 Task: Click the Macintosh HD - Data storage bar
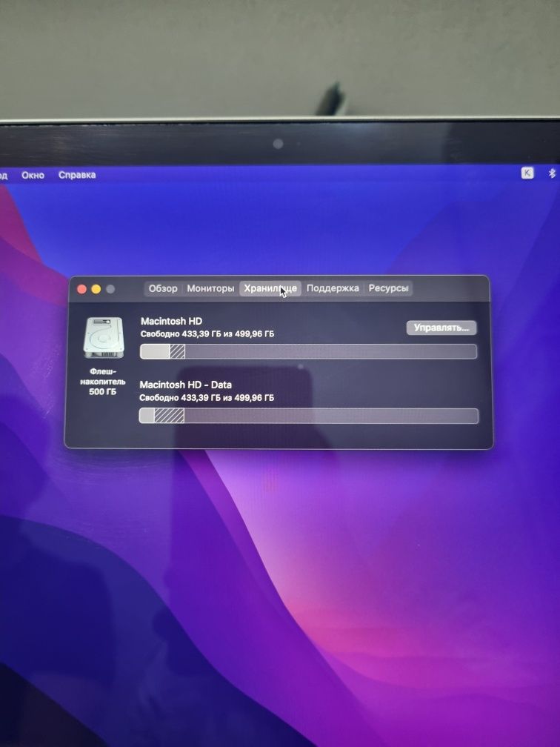pos(309,416)
